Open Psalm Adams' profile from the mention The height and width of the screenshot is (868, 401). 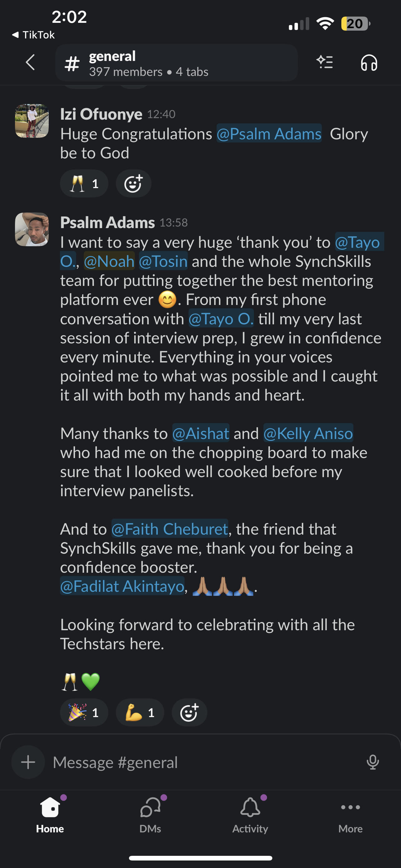269,134
